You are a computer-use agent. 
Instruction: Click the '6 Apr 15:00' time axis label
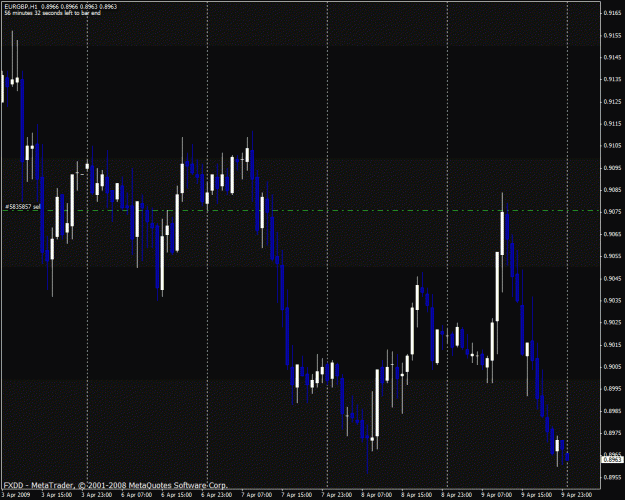coord(177,495)
